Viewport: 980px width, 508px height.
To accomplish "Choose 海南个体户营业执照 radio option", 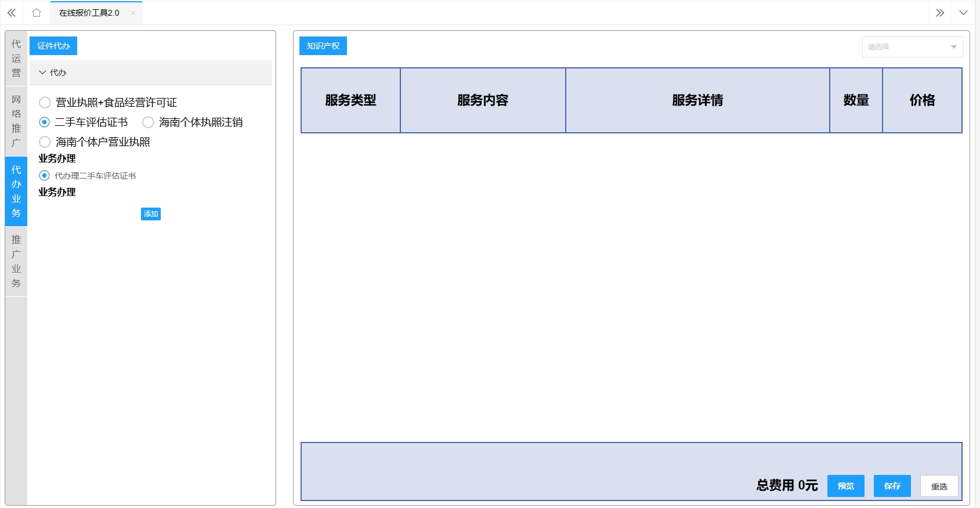I will (45, 142).
